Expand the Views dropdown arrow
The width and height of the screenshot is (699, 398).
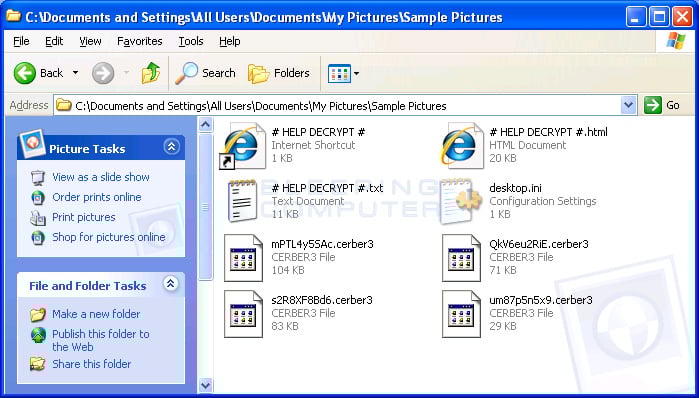(356, 74)
